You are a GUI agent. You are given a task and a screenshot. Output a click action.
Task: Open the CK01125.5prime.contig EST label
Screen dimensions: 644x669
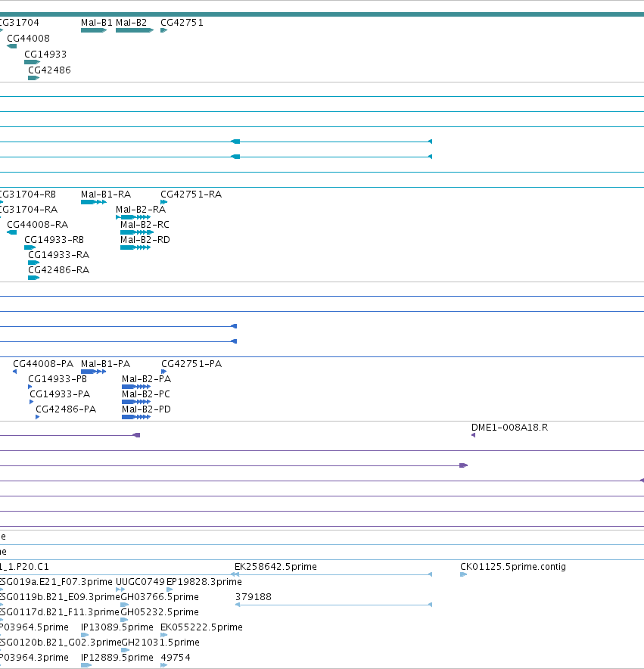click(x=513, y=567)
